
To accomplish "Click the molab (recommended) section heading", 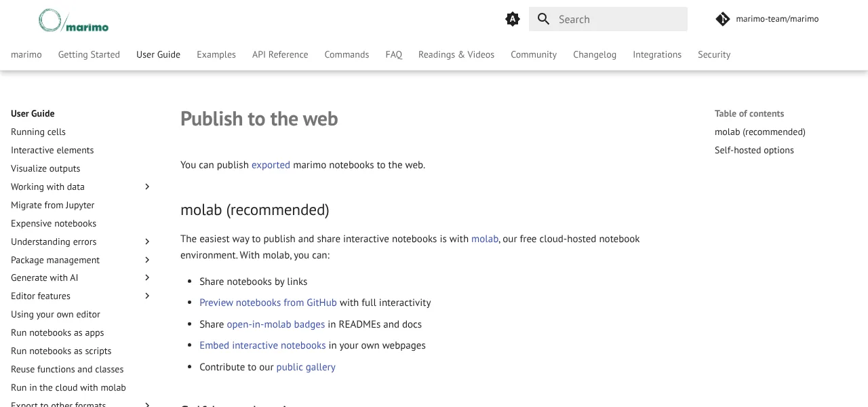I will point(255,210).
